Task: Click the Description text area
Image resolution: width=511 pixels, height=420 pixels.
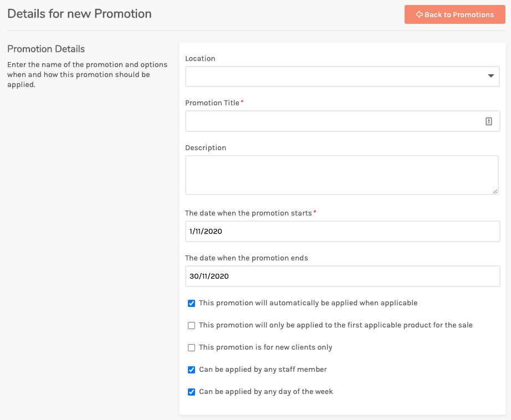Action: click(x=341, y=175)
